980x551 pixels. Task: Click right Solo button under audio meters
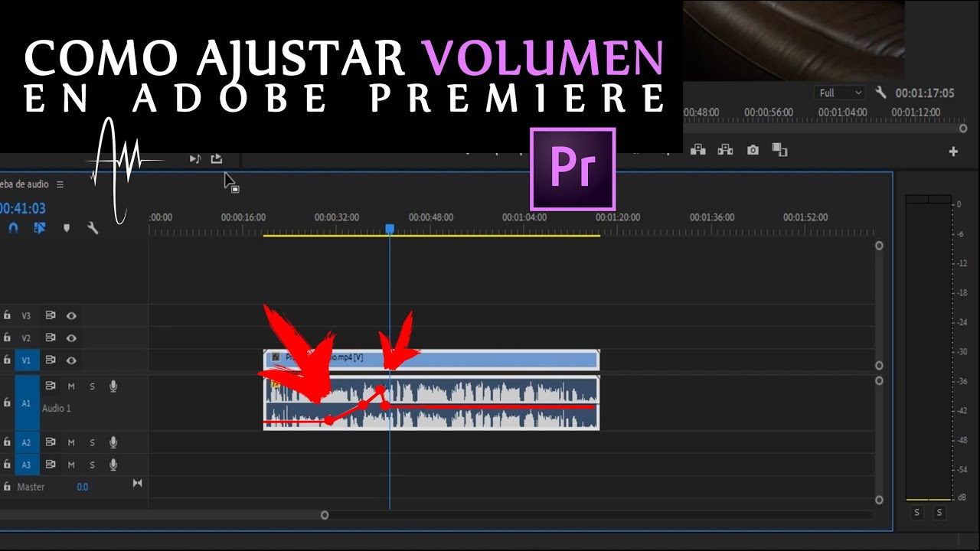939,513
